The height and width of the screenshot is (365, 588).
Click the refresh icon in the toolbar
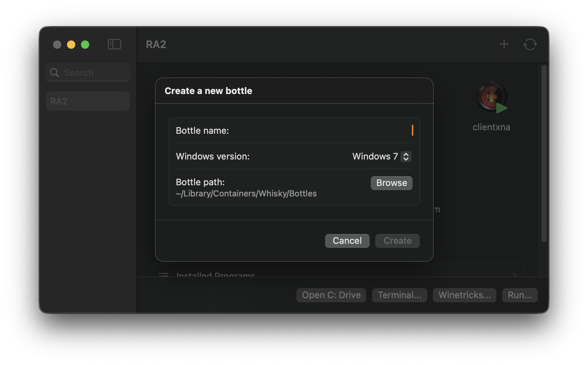(530, 44)
